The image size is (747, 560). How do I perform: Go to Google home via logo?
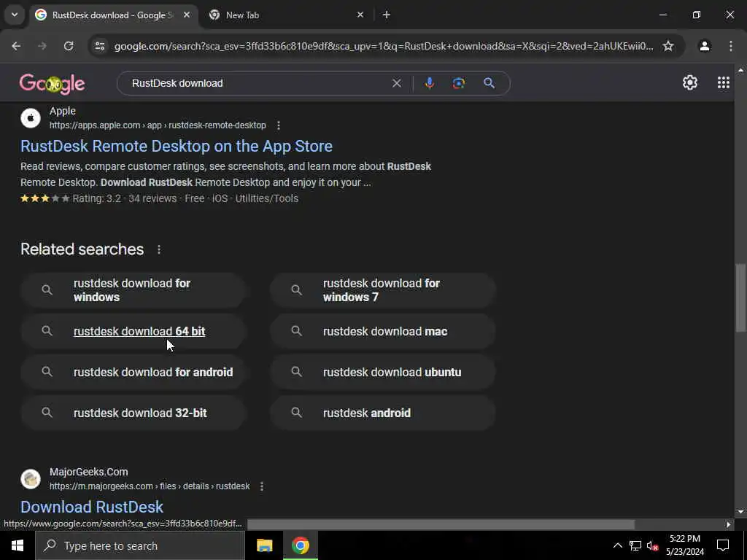click(52, 83)
